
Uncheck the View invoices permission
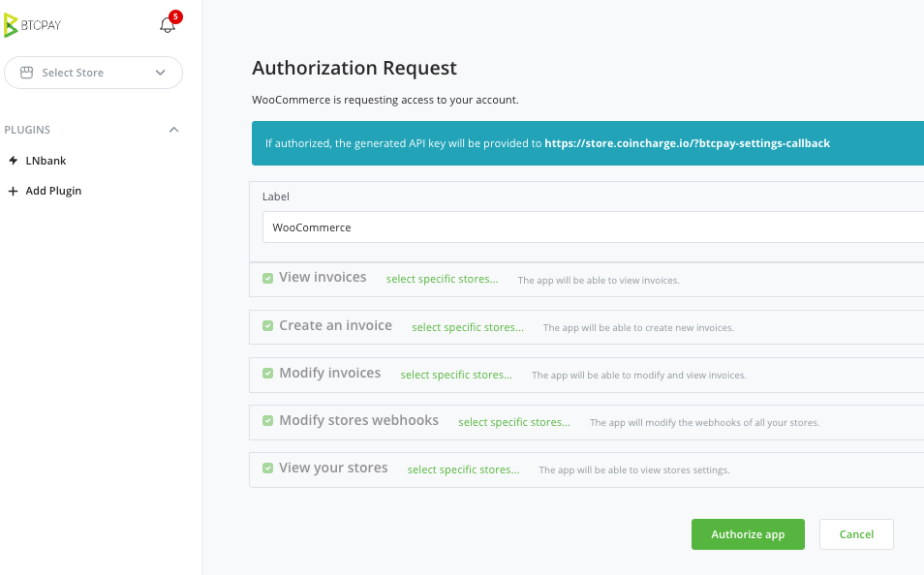click(267, 278)
